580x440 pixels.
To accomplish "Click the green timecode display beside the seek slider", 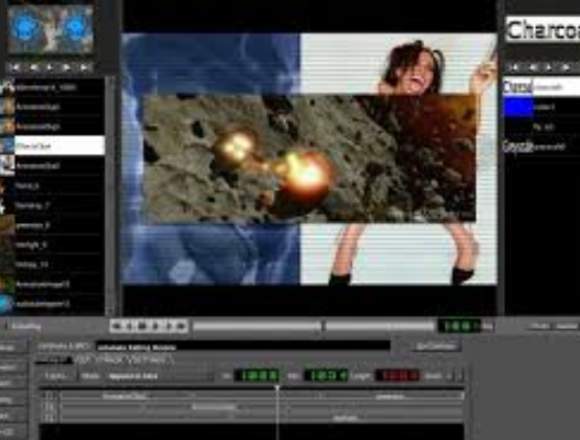I will click(459, 326).
